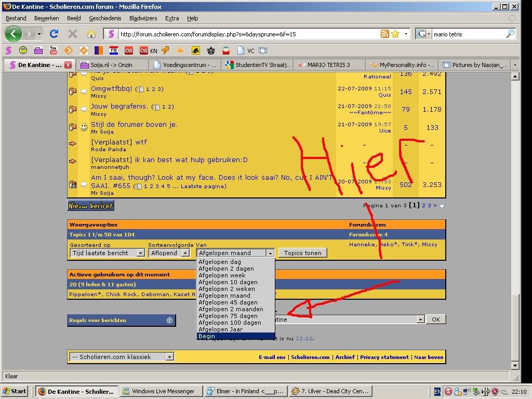Image resolution: width=532 pixels, height=399 pixels.
Task: Select the 'Begin' option
Action: (235, 336)
